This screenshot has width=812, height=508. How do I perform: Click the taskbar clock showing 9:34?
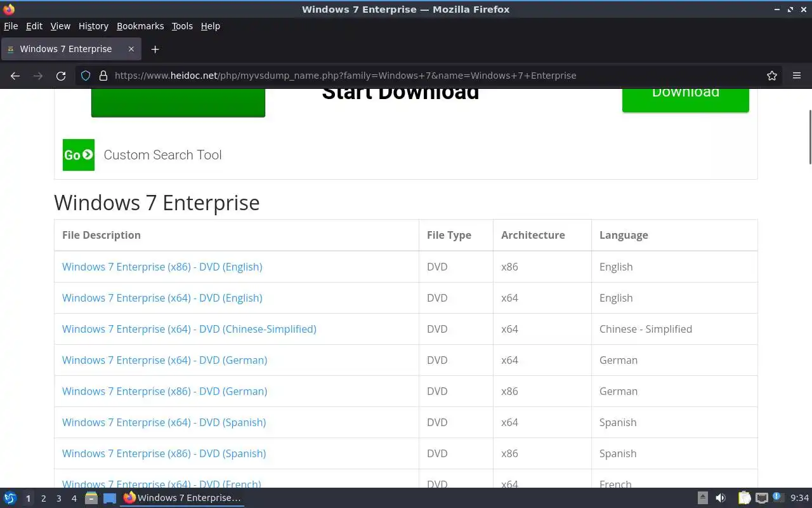click(799, 498)
